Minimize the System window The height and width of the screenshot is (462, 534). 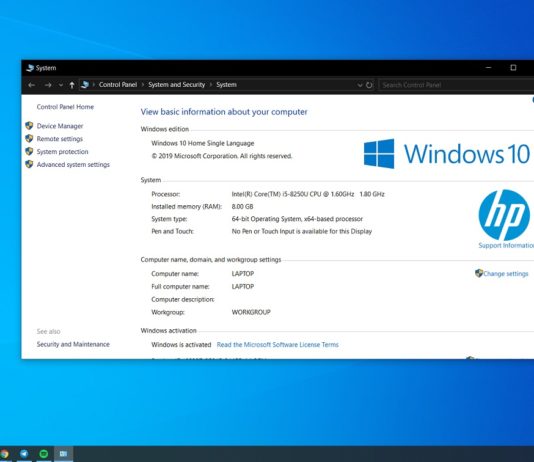pyautogui.click(x=488, y=68)
